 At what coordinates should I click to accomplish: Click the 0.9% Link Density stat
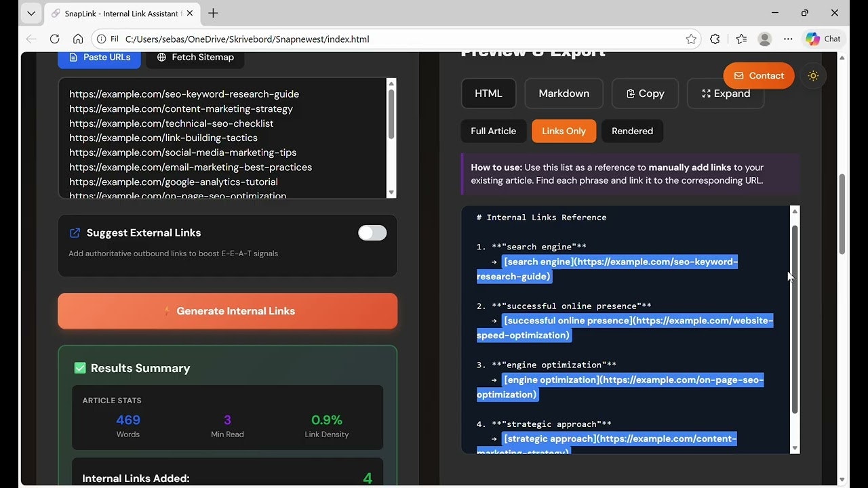326,426
